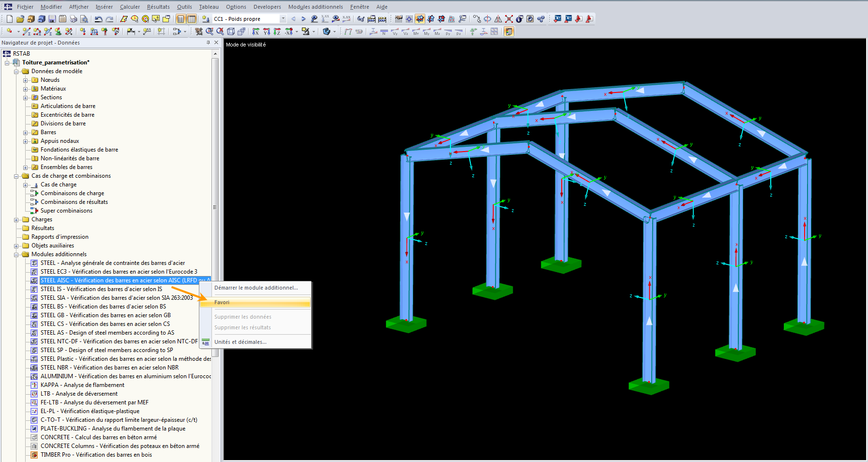Toggle the highlighted work plane button

[x=419, y=19]
